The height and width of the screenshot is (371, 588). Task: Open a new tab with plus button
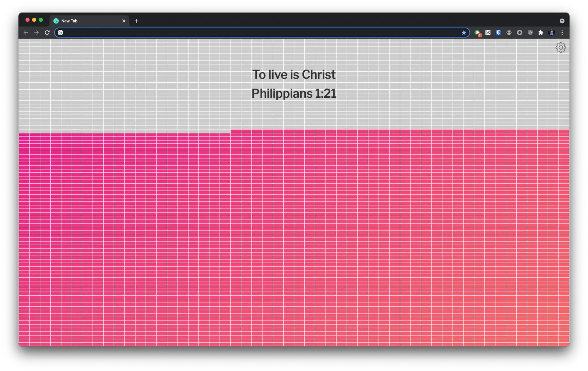tap(136, 21)
